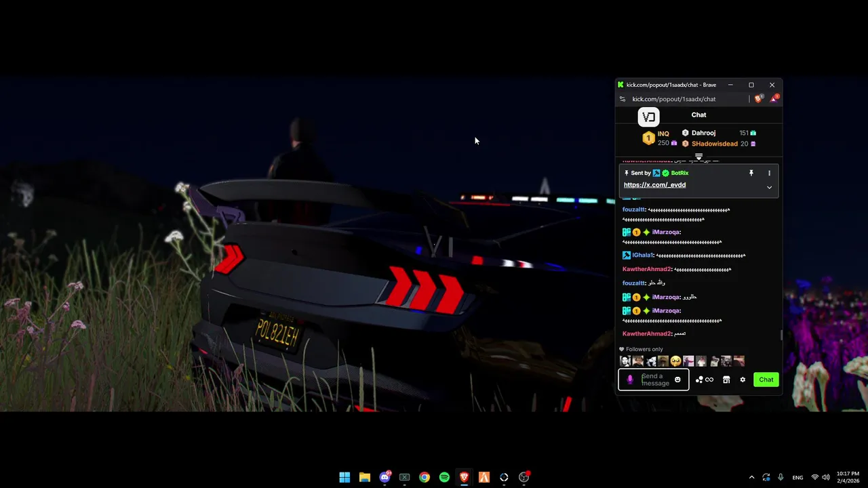Click the INQ top gifter name

(x=663, y=134)
